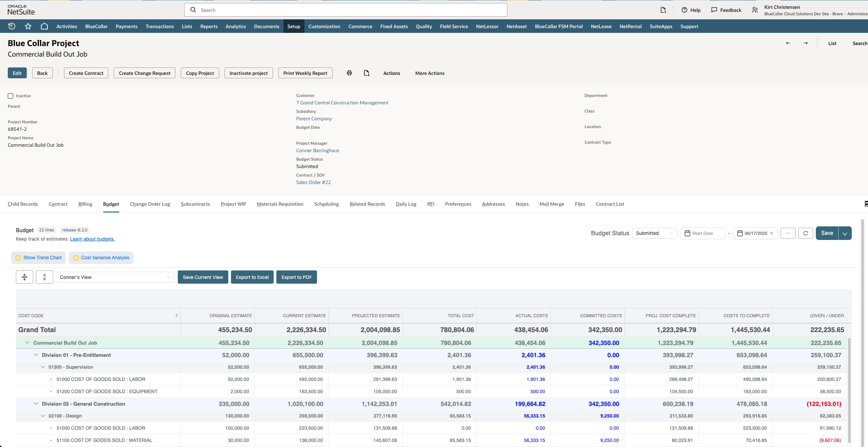Click the recent records history icon
Screen dimensions: 868x447
click(x=12, y=26)
